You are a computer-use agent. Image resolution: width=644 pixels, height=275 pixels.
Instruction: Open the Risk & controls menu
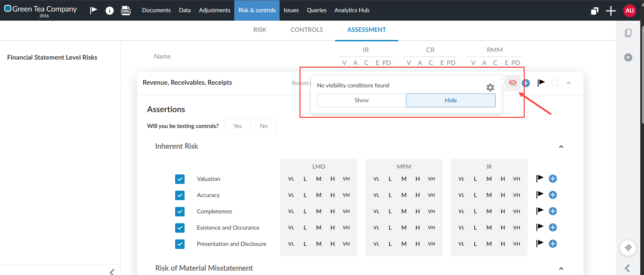coord(257,10)
